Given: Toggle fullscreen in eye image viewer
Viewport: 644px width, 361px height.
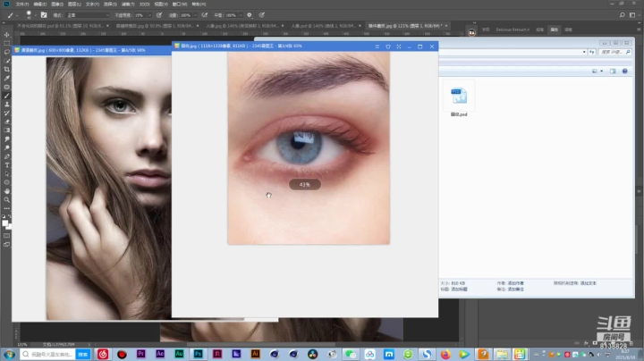Looking at the screenshot, I should click(399, 46).
